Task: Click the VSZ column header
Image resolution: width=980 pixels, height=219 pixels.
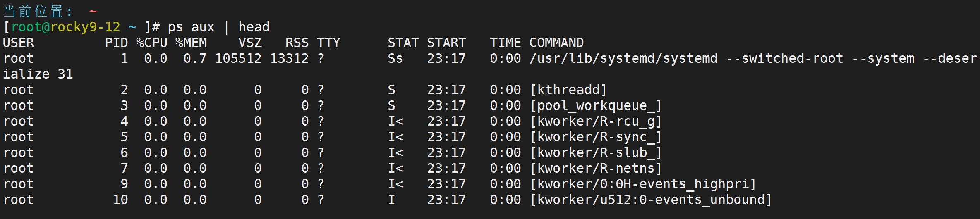Action: pyautogui.click(x=250, y=43)
